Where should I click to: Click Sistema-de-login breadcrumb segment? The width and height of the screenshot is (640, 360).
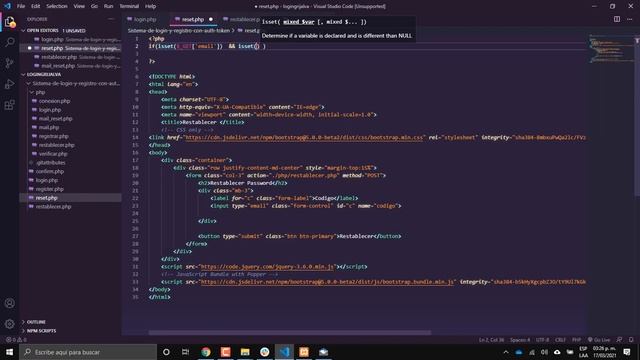pos(179,31)
